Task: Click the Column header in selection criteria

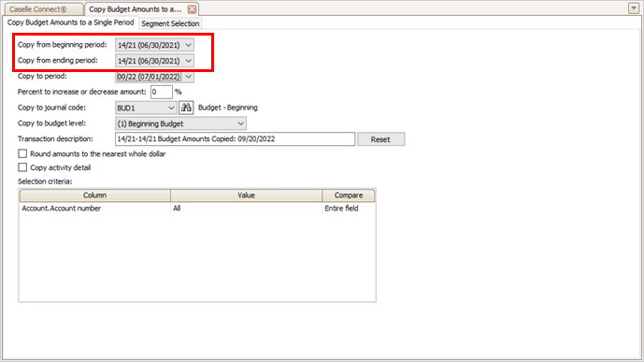Action: pyautogui.click(x=95, y=195)
